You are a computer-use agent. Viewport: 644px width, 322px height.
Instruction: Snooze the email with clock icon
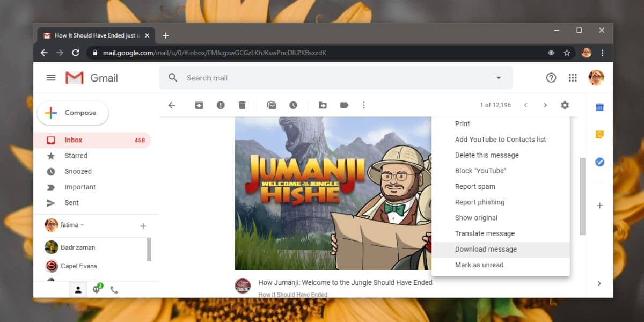(x=293, y=105)
